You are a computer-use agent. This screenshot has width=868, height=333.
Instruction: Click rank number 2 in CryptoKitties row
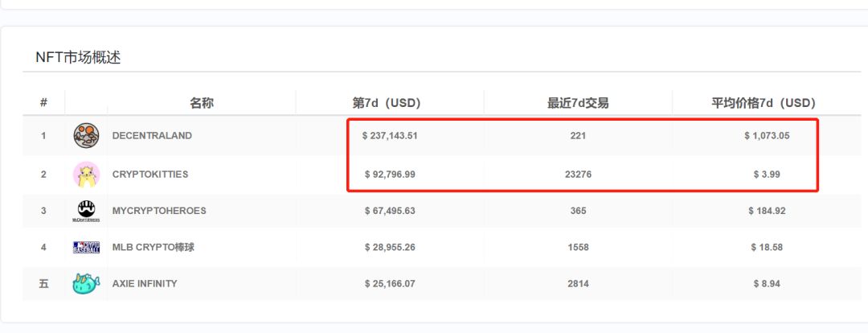[x=43, y=175]
